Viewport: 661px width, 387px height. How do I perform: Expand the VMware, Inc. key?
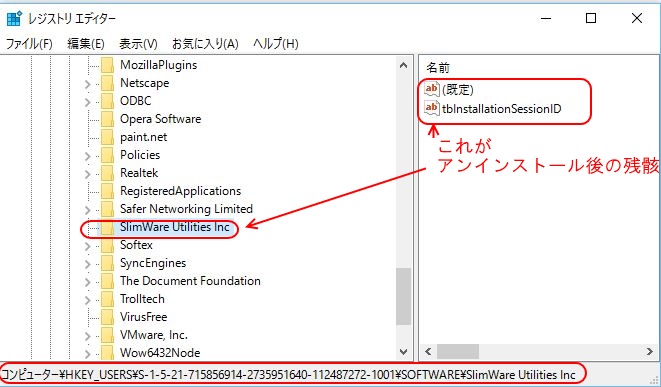88,336
